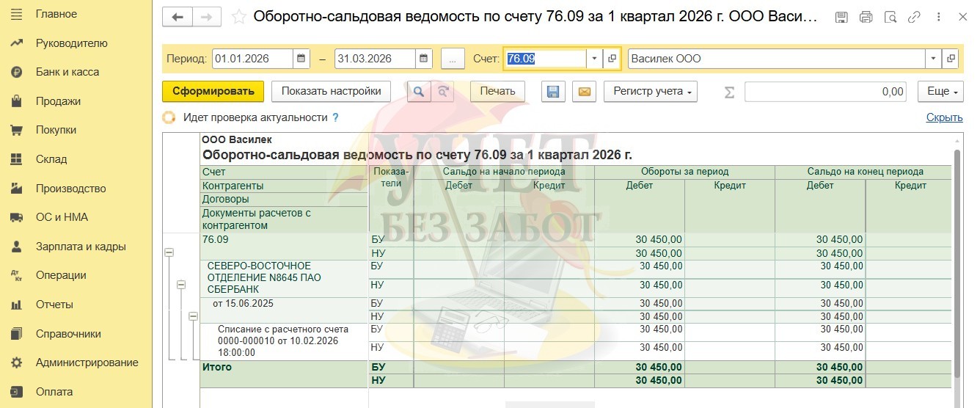Open calendar for start date 01.01.2026

click(x=301, y=59)
